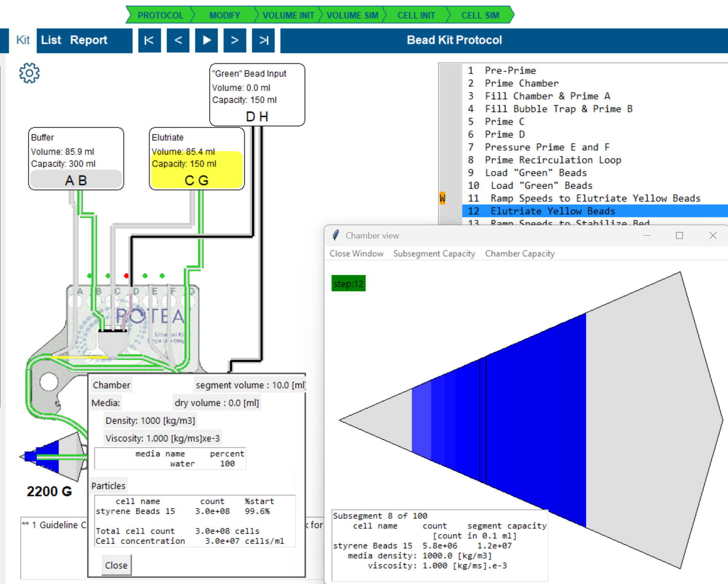Advance to next protocol step
Image resolution: width=728 pixels, height=584 pixels.
(x=235, y=40)
